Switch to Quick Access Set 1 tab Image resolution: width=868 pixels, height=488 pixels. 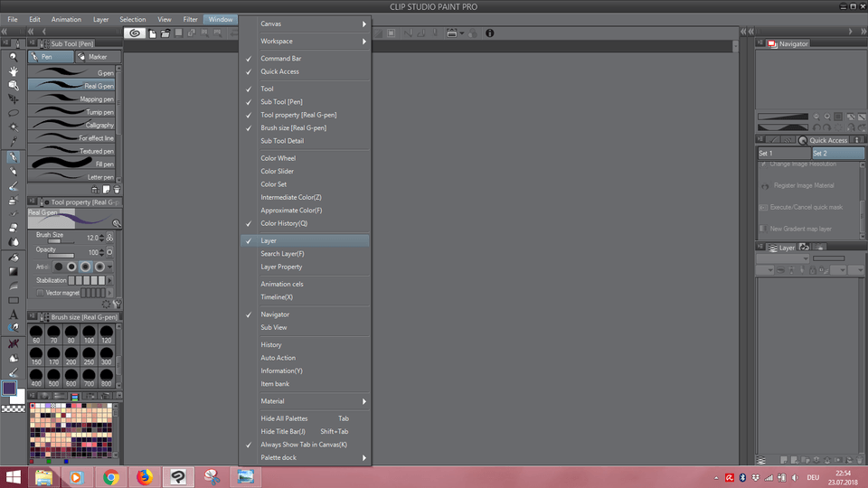click(x=784, y=154)
